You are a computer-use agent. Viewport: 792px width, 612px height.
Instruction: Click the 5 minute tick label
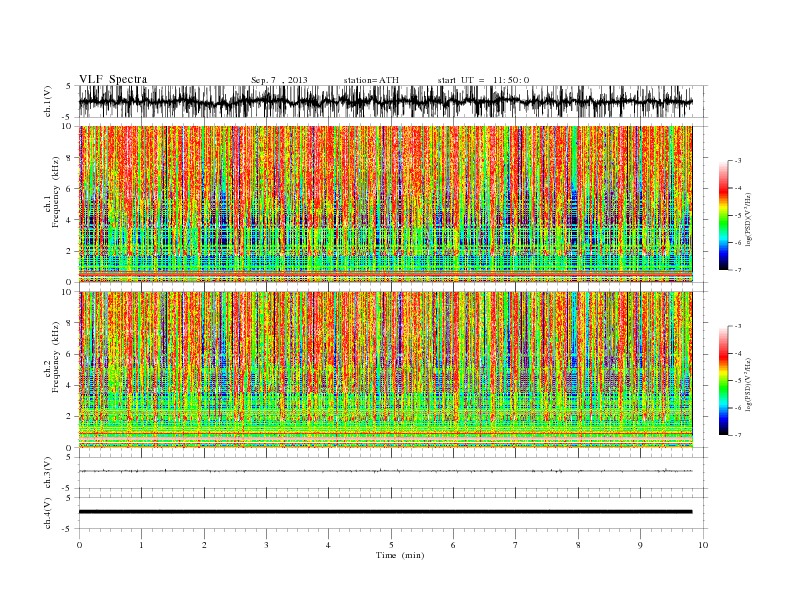(391, 545)
